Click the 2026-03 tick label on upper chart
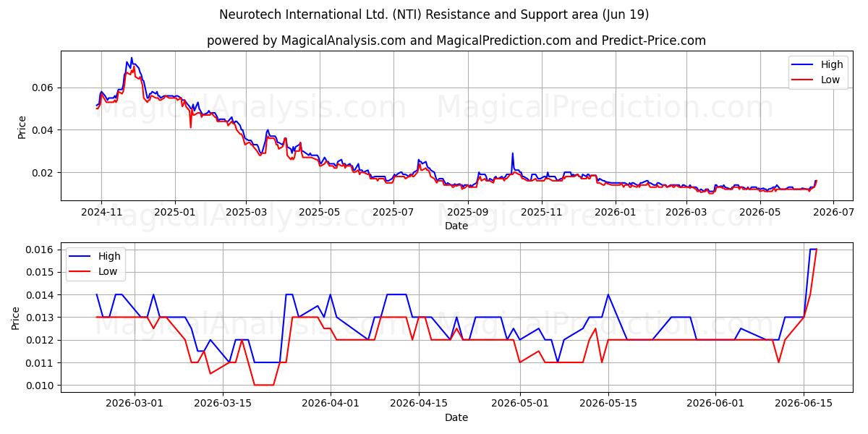Screen dimensions: 868x434 [x=686, y=213]
